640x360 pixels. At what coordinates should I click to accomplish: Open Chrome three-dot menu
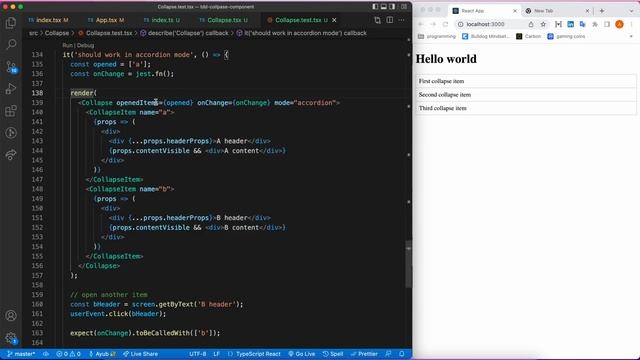[632, 24]
